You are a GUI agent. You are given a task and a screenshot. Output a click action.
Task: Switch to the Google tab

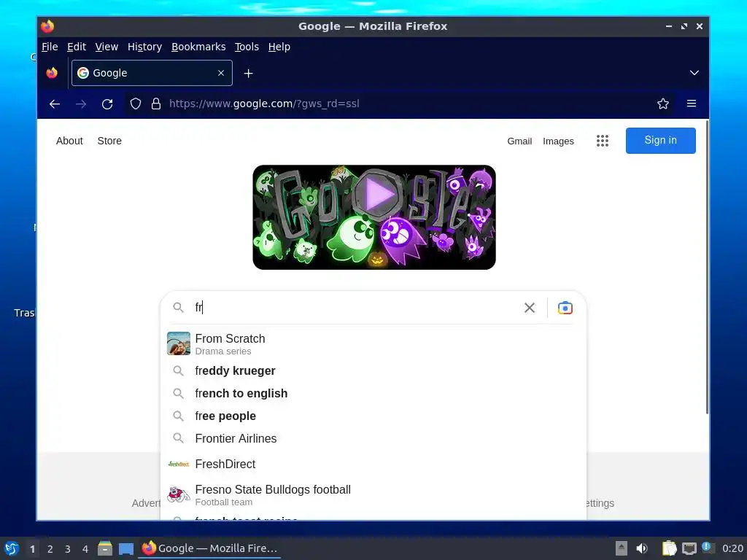tap(152, 73)
